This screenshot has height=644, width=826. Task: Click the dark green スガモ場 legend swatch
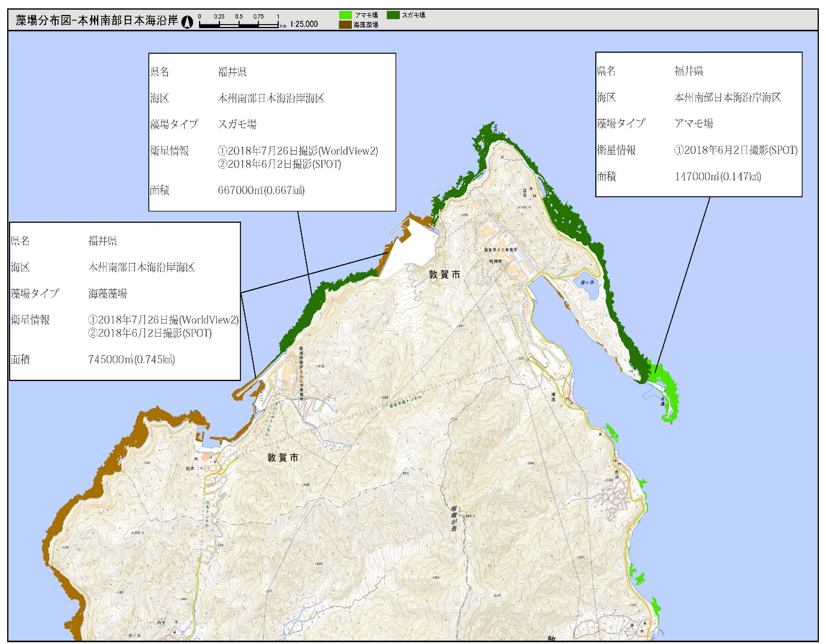(x=393, y=15)
